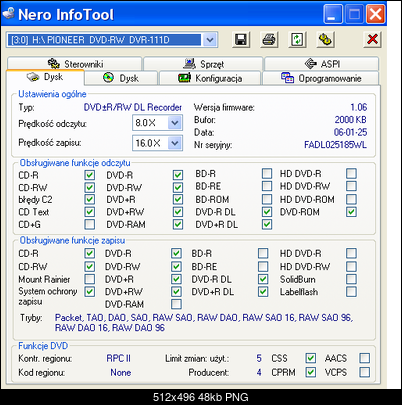Toggle DVD-ROM read checkbox

point(351,212)
